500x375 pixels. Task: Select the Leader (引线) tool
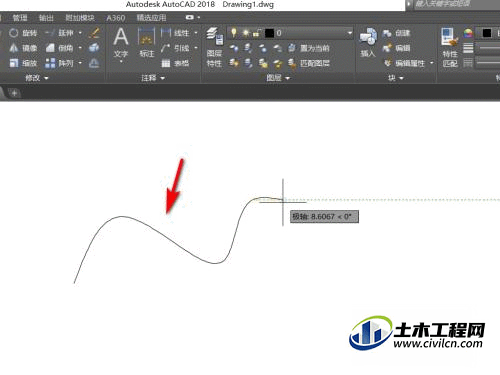(x=175, y=48)
